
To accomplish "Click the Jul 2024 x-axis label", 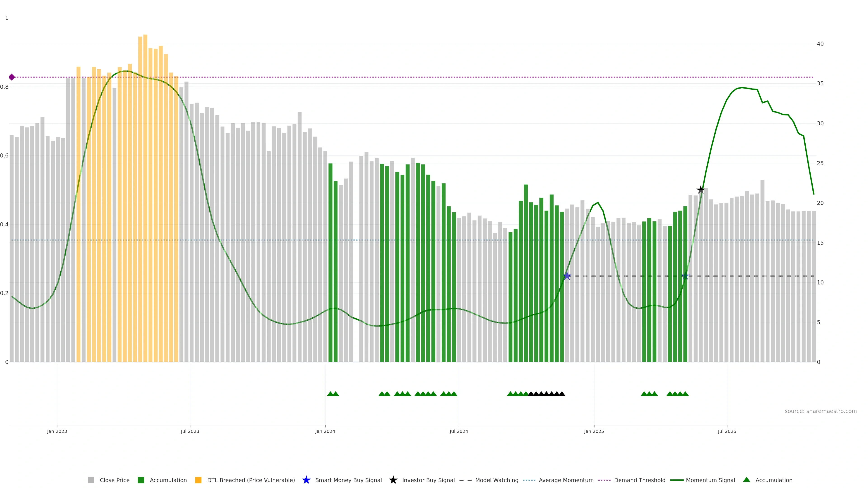I will [x=459, y=431].
